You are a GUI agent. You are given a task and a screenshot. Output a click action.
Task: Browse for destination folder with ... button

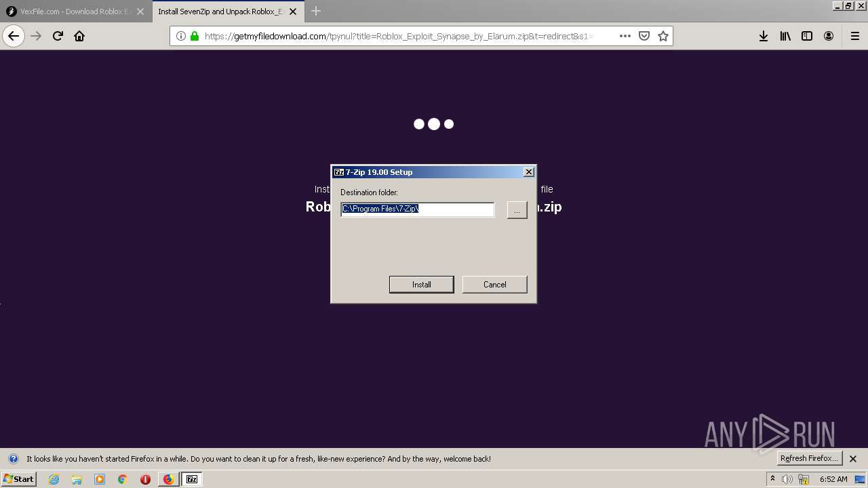coord(517,210)
